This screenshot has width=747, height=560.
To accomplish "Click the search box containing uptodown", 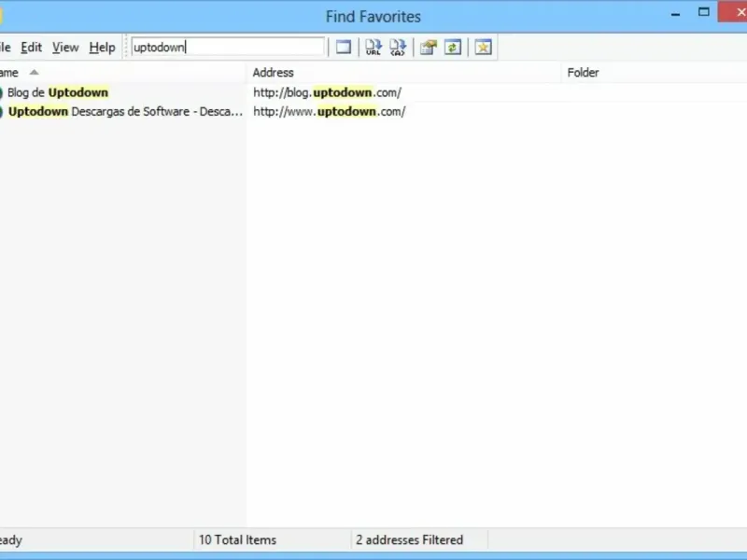I will 228,48.
